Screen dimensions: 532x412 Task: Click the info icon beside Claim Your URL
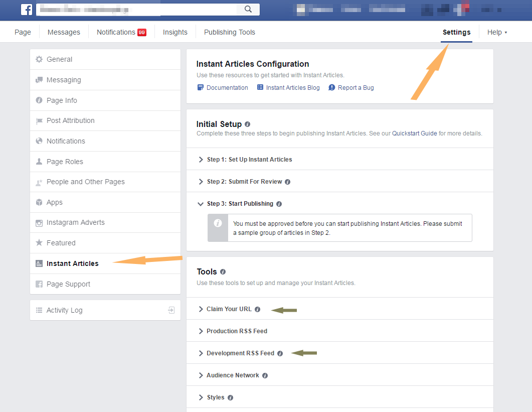258,310
